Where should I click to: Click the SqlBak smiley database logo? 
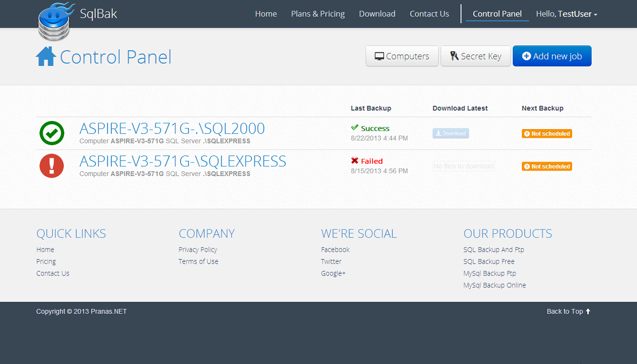point(56,22)
